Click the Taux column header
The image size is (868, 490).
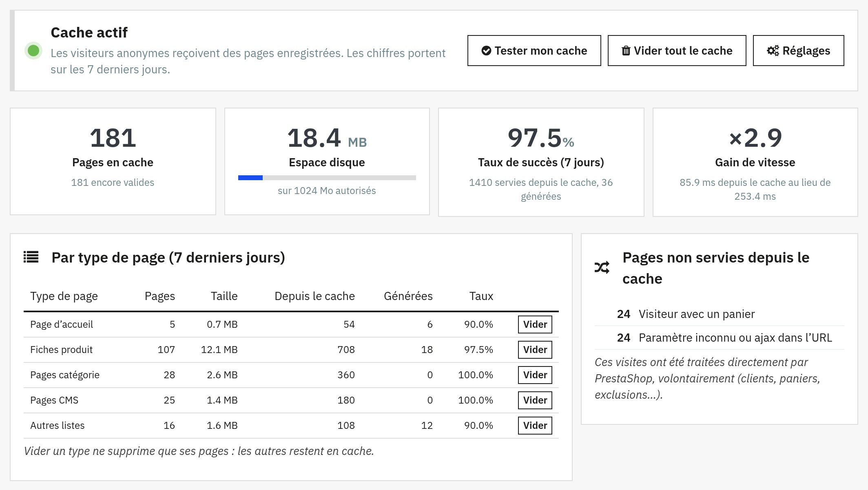click(481, 296)
